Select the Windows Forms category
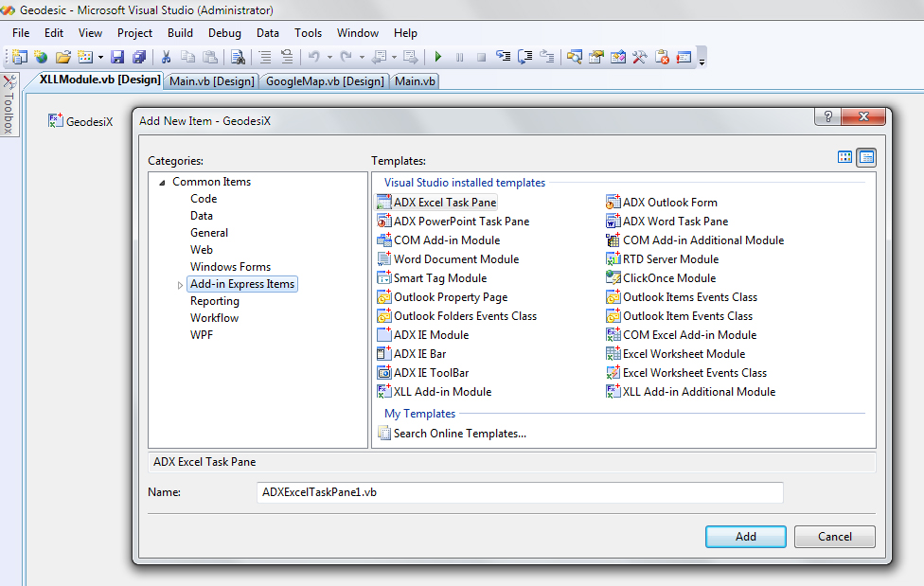This screenshot has height=586, width=924. tap(230, 266)
